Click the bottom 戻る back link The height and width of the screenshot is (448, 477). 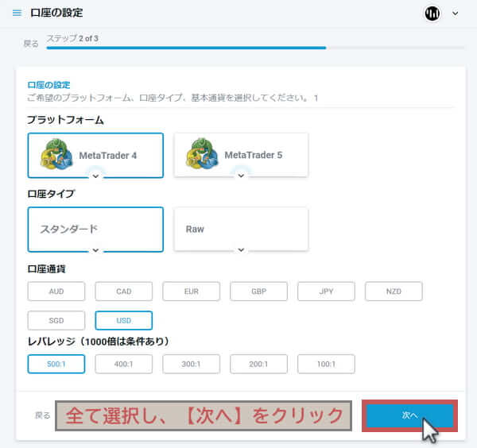click(43, 415)
